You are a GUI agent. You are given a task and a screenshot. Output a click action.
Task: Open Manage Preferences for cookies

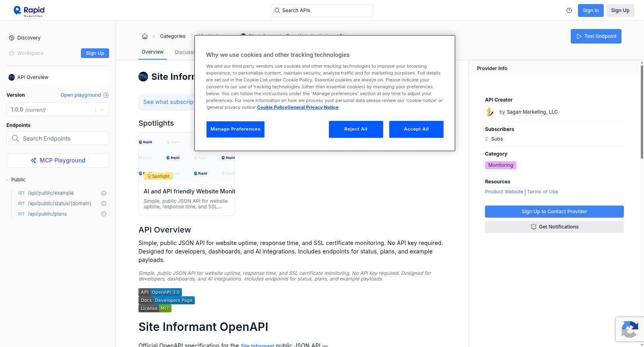pyautogui.click(x=235, y=129)
